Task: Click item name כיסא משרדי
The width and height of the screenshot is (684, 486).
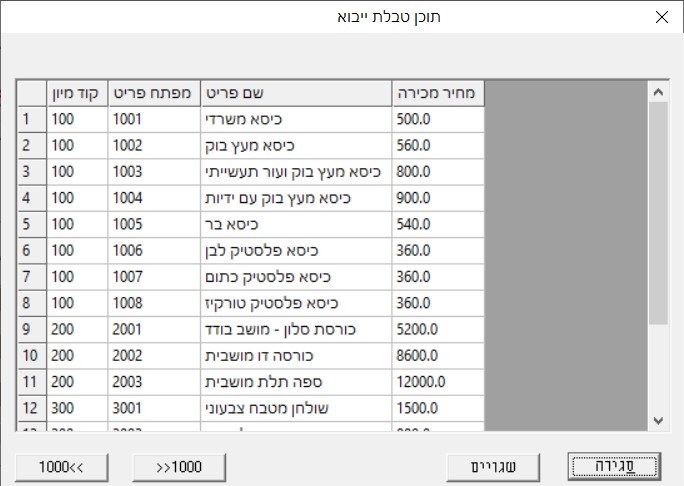Action: [296, 120]
